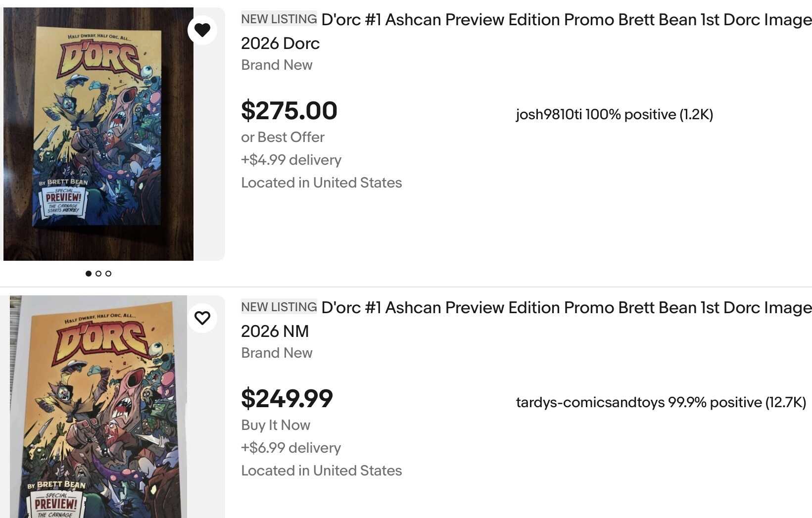Add the $249.99 D'orc listing to watchlist
The height and width of the screenshot is (518, 812).
coord(202,318)
